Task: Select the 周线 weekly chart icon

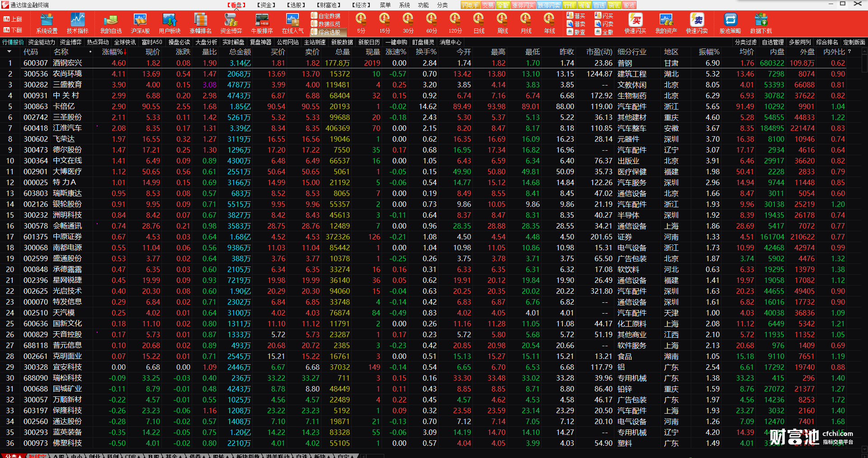Action: click(x=502, y=24)
